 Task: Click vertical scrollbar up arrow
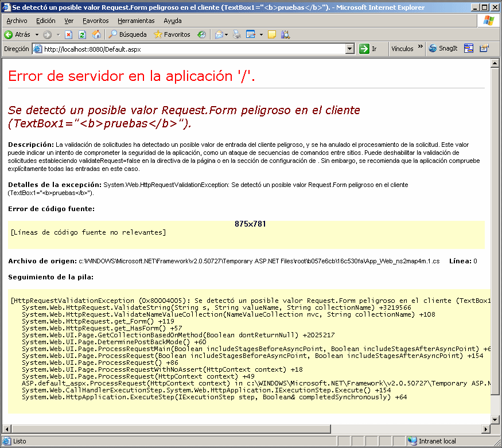pos(495,63)
